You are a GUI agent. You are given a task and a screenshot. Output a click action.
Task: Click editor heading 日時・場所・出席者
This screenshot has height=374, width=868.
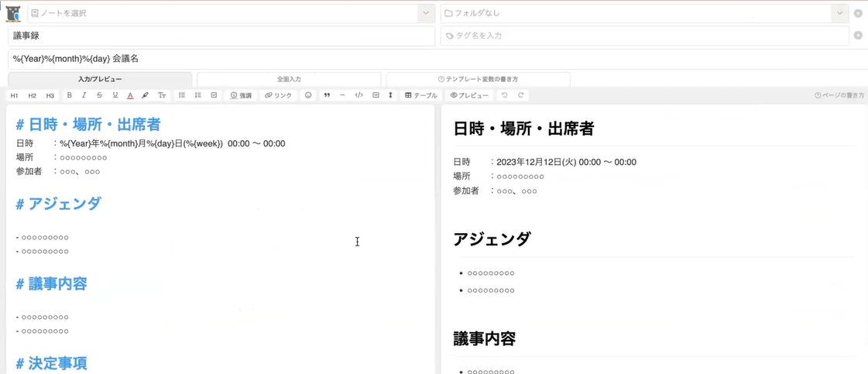point(88,125)
